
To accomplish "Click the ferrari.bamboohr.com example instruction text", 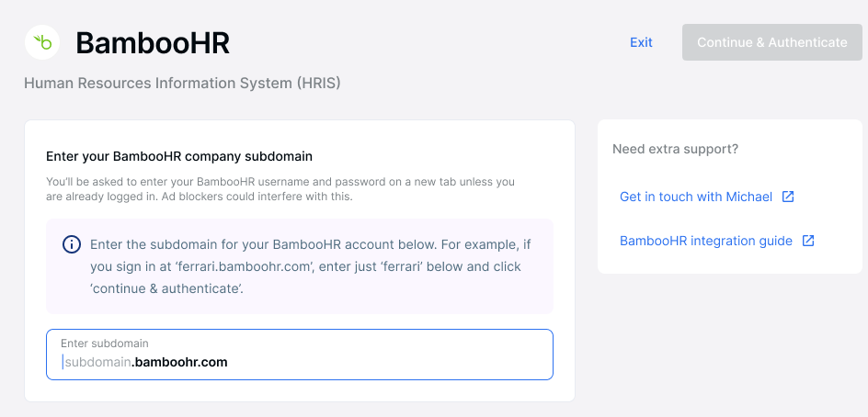I will click(x=311, y=266).
